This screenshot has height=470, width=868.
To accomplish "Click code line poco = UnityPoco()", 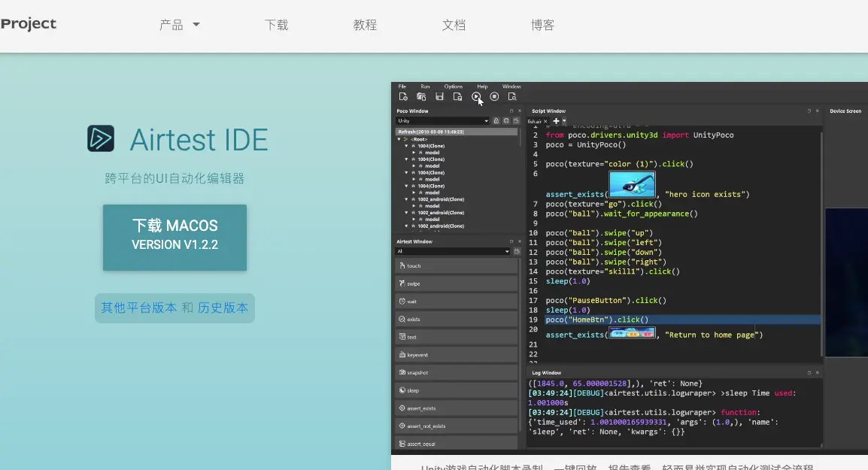I will tap(586, 145).
